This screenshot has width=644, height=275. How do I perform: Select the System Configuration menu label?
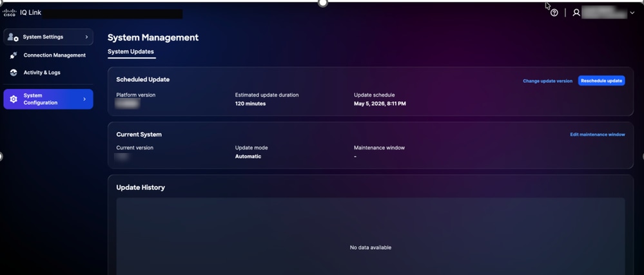pyautogui.click(x=40, y=99)
